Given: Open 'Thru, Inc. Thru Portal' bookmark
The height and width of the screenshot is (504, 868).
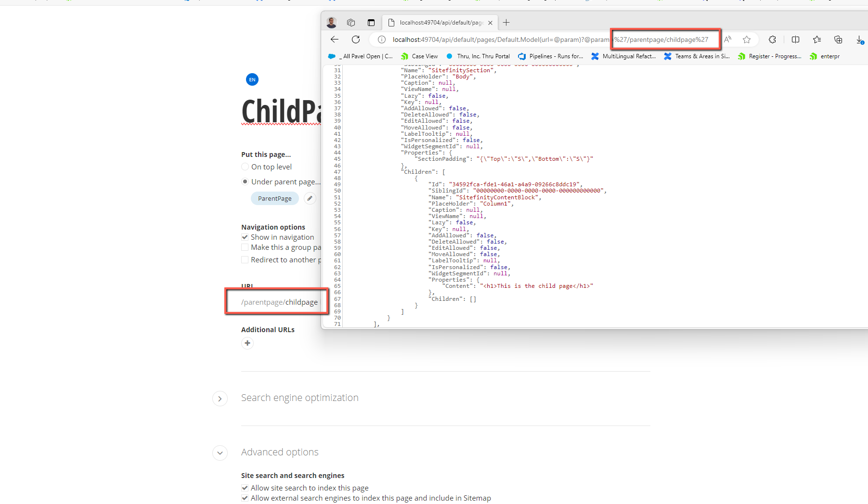Looking at the screenshot, I should (478, 56).
